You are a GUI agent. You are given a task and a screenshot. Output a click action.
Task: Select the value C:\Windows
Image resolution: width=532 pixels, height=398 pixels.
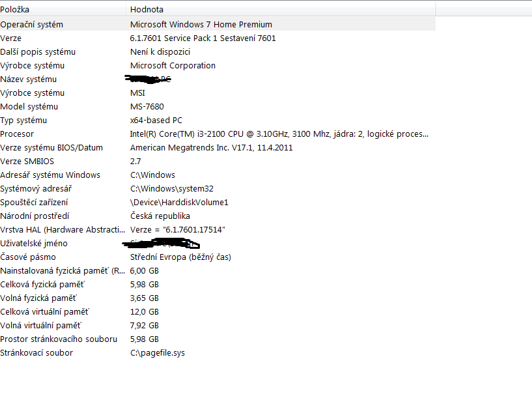click(152, 175)
